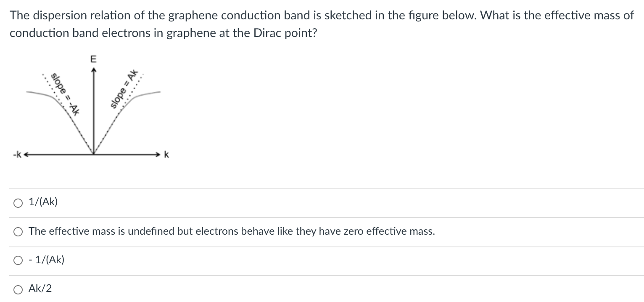Select the 1/(Ak) answer text
The image size is (644, 302).
click(43, 202)
